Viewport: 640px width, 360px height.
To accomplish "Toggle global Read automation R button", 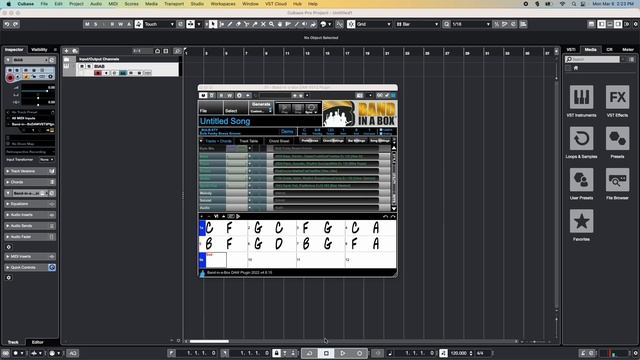I will (x=112, y=24).
